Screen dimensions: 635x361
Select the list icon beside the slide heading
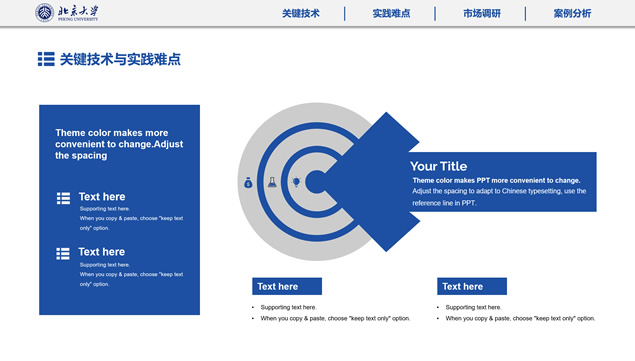click(46, 59)
